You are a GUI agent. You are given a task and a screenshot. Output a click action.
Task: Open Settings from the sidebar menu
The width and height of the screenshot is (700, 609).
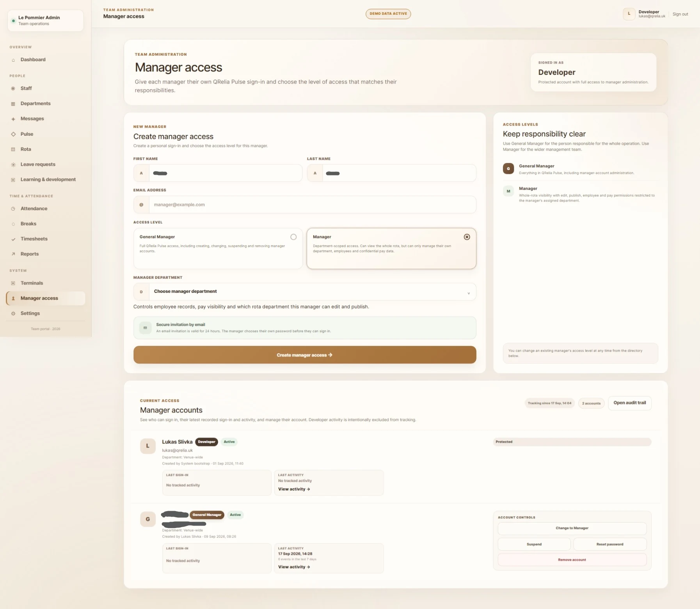[x=30, y=313]
